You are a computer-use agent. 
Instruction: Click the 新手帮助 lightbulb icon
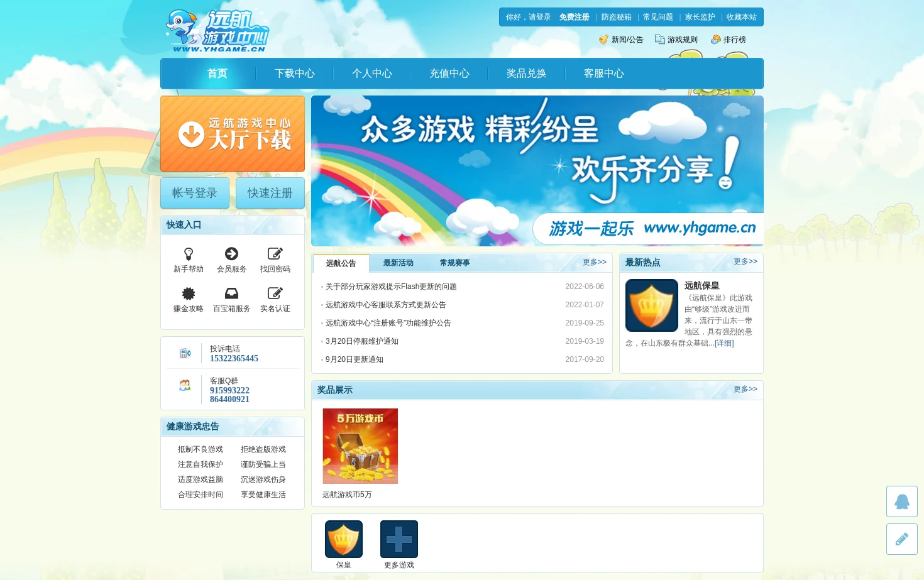coord(189,254)
